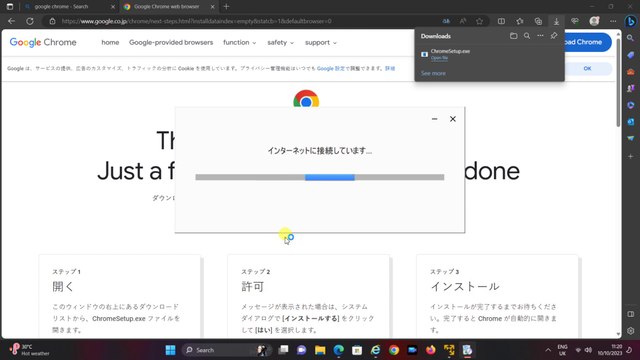Go to home in Chrome site navigation
Image resolution: width=640 pixels, height=360 pixels.
[x=110, y=42]
